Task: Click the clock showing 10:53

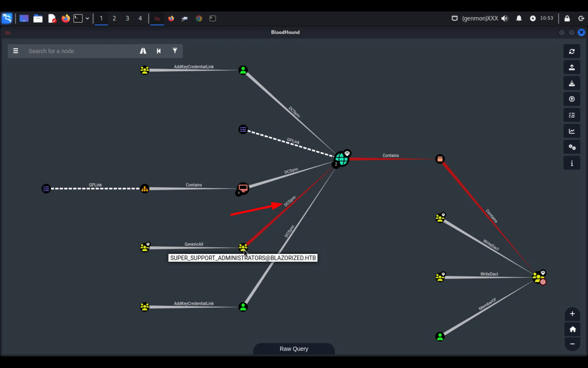Action: click(x=546, y=18)
